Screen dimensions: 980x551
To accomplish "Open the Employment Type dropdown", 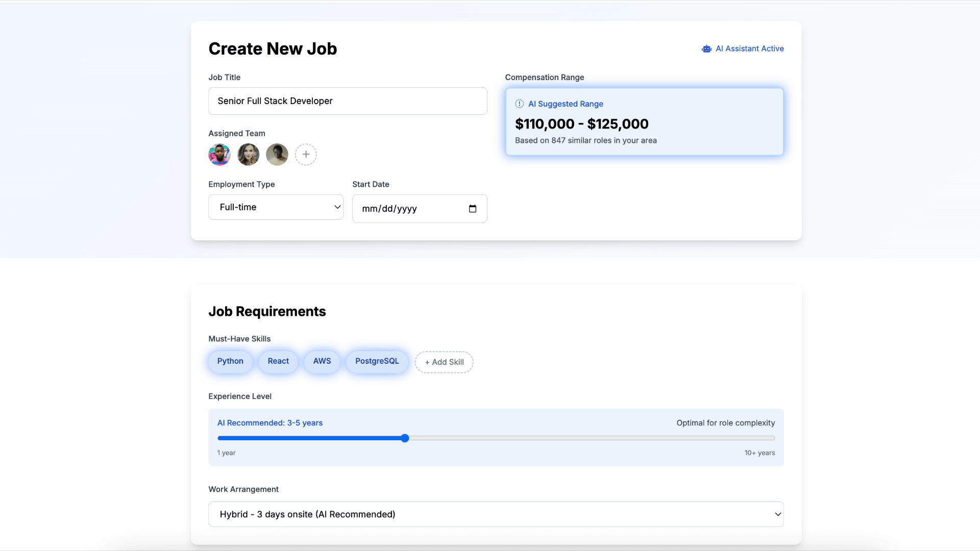I will coord(276,207).
